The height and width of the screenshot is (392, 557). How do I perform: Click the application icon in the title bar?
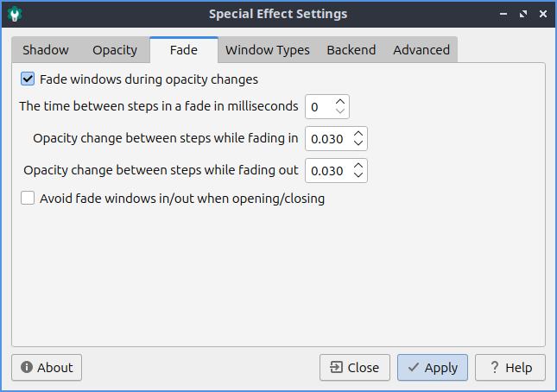click(x=15, y=14)
